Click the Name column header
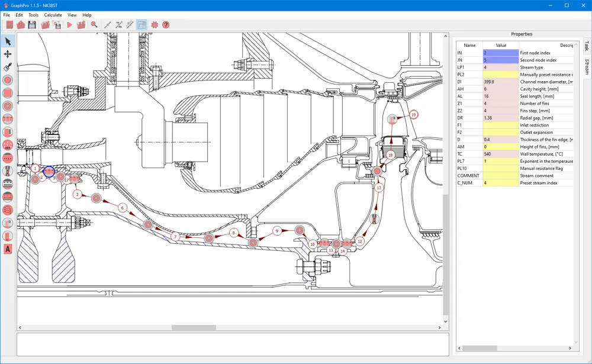Image resolution: width=592 pixels, height=364 pixels. [469, 46]
